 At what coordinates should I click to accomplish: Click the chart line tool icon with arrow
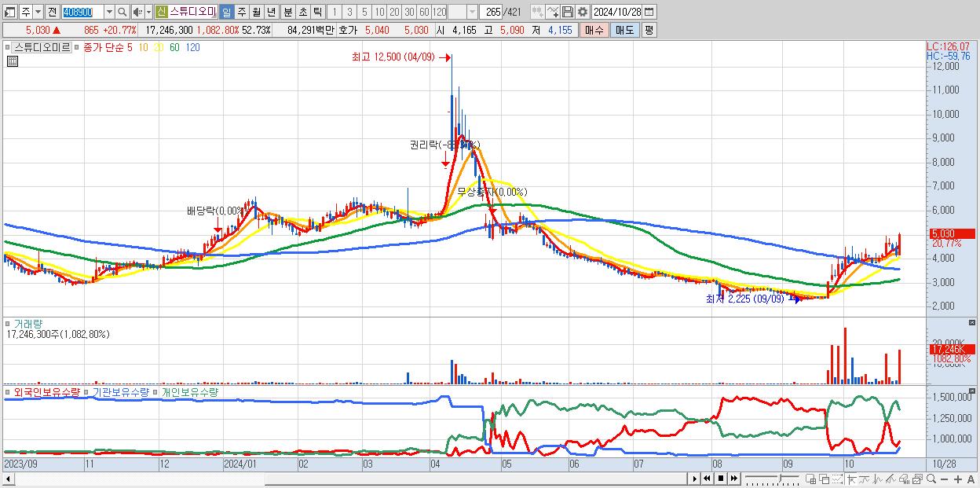click(x=553, y=12)
